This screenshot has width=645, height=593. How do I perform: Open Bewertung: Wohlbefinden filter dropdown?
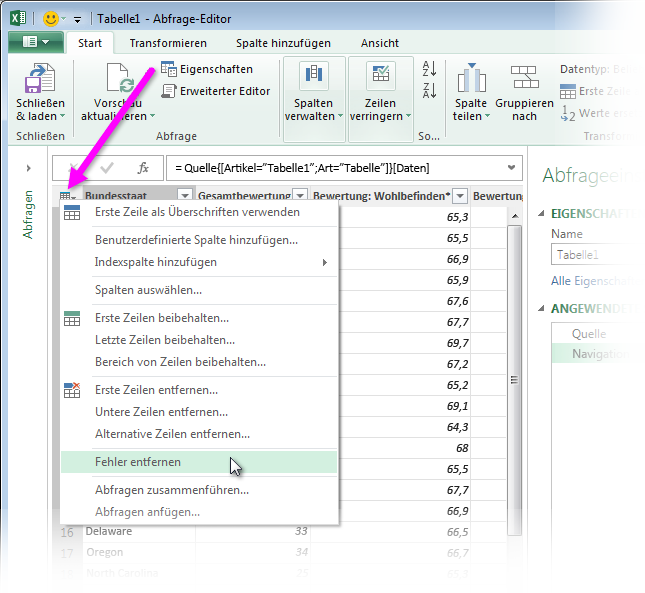click(460, 196)
